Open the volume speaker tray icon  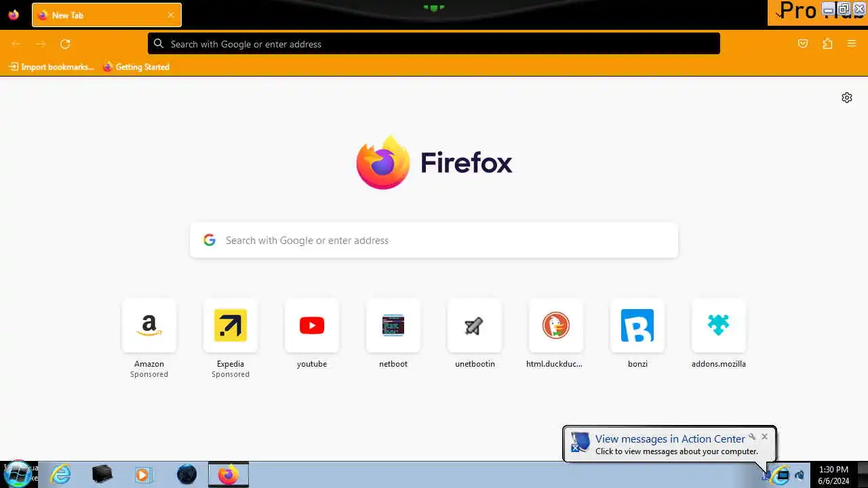pyautogui.click(x=800, y=475)
